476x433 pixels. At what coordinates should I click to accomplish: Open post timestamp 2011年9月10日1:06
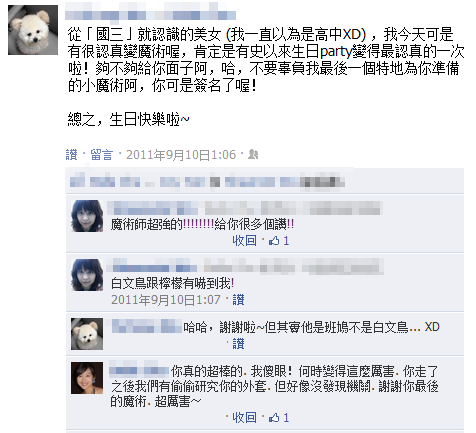(181, 155)
